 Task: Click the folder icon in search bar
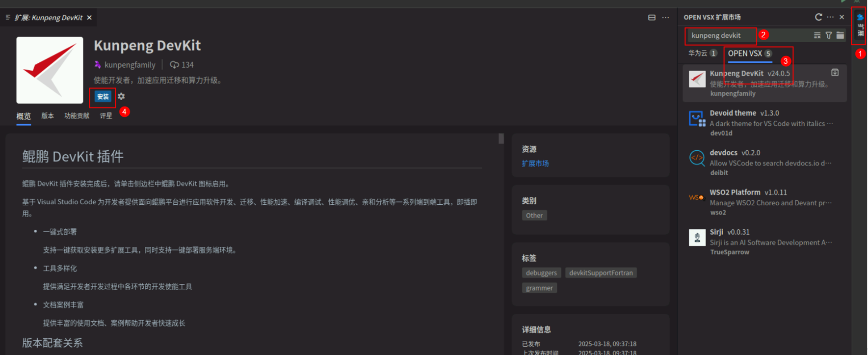tap(841, 35)
